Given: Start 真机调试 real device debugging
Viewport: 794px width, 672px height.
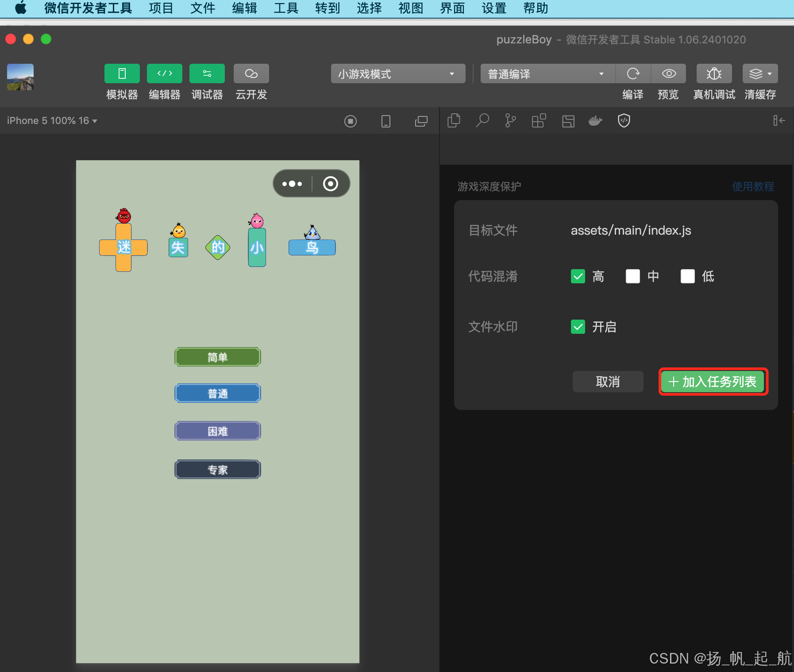Looking at the screenshot, I should (x=714, y=73).
